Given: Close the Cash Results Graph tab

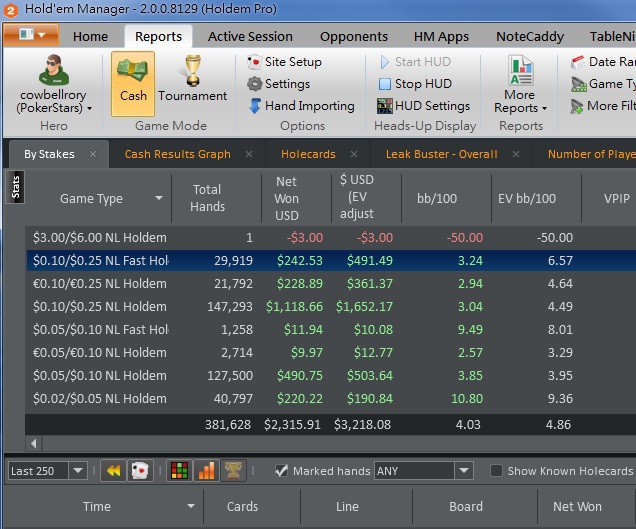Looking at the screenshot, I should (x=249, y=154).
